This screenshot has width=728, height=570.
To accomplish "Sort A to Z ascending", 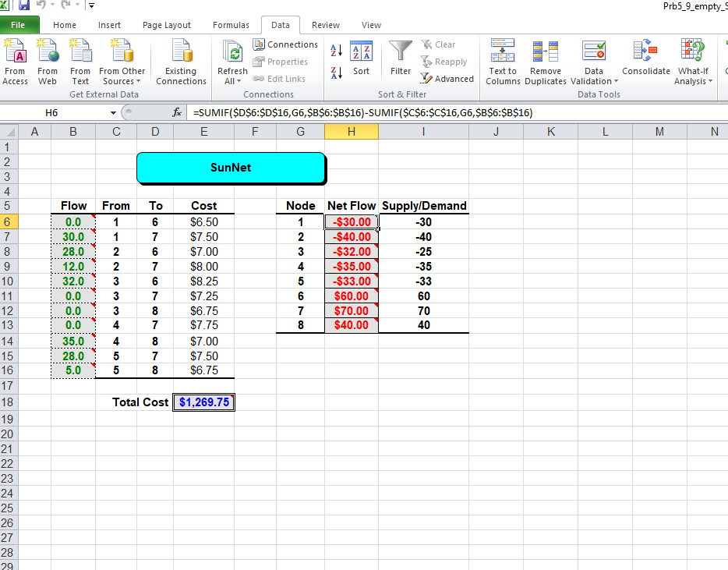I will [337, 50].
